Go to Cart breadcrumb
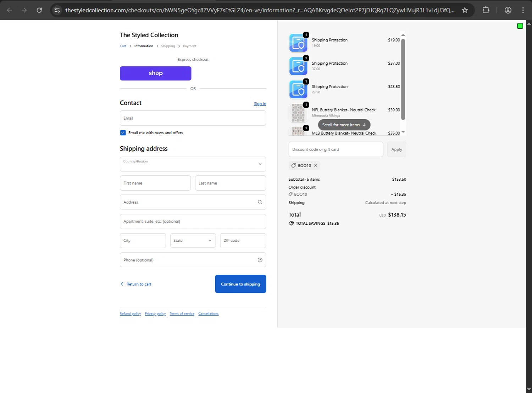This screenshot has height=393, width=532. tap(123, 46)
